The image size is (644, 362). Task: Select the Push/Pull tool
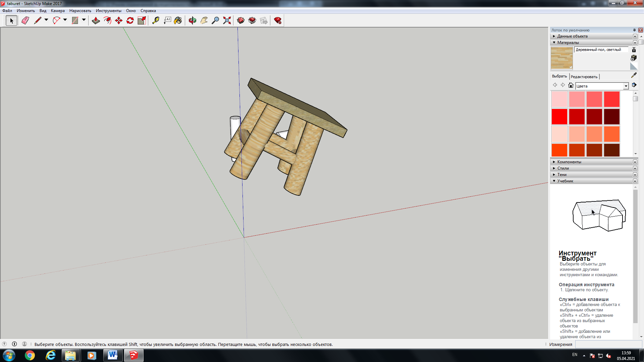(96, 20)
